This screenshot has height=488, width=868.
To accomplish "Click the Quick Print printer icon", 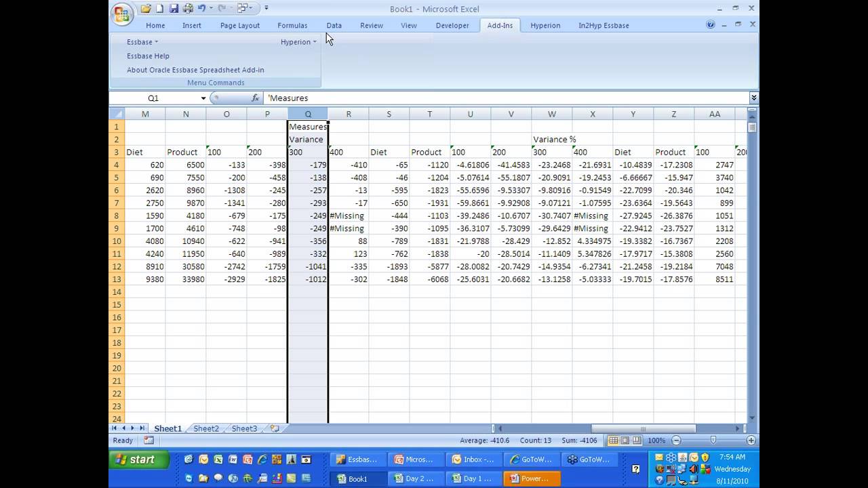I will point(187,9).
